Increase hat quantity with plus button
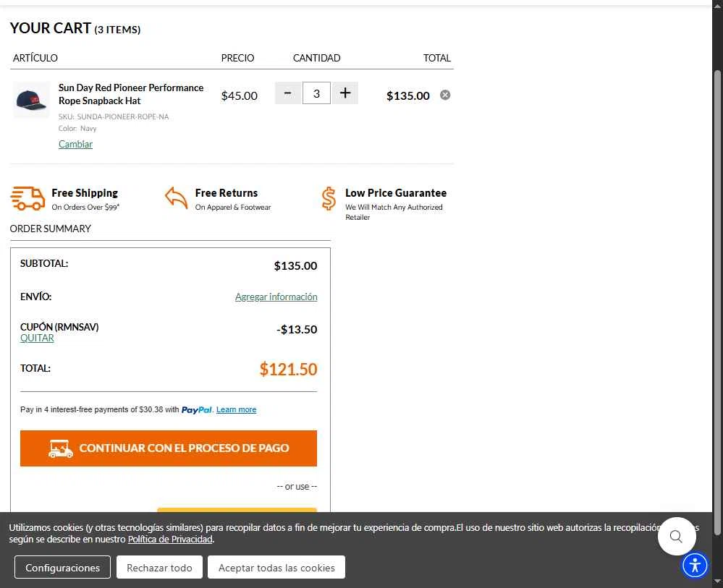 [x=345, y=93]
